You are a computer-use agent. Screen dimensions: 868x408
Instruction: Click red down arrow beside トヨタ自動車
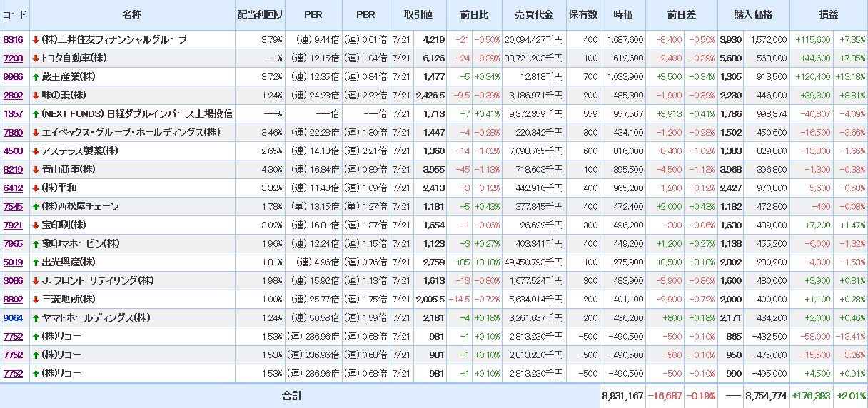pos(36,58)
